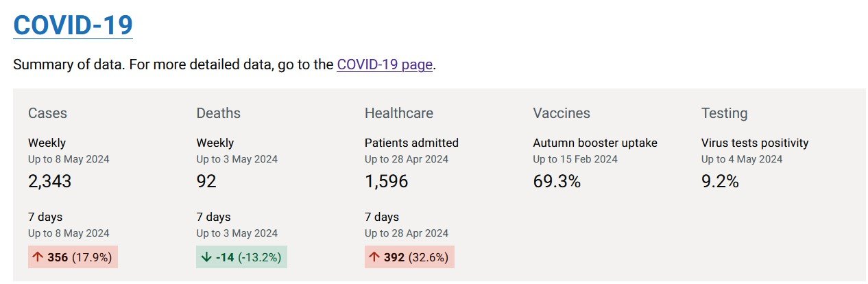
Task: Click the 'Virus tests positivity' label
Action: coord(754,143)
